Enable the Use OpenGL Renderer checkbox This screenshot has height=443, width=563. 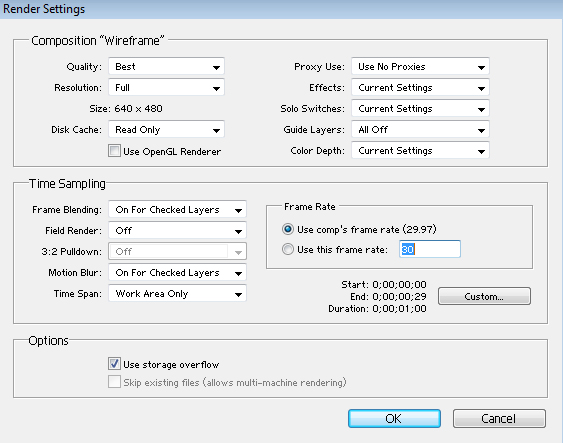114,151
